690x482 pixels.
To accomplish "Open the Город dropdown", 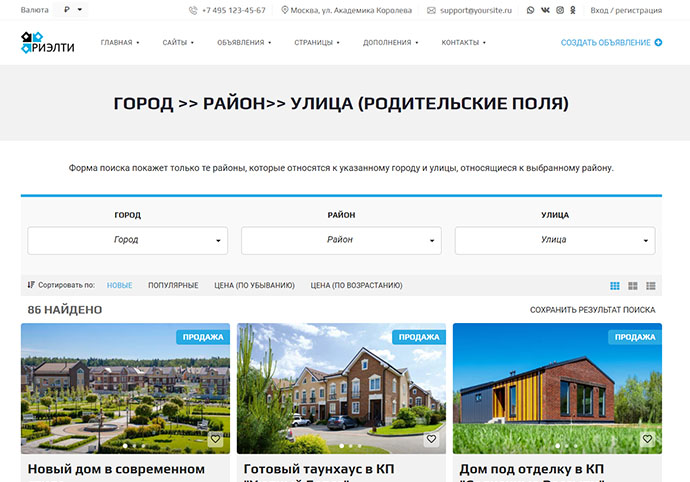I will 127,240.
